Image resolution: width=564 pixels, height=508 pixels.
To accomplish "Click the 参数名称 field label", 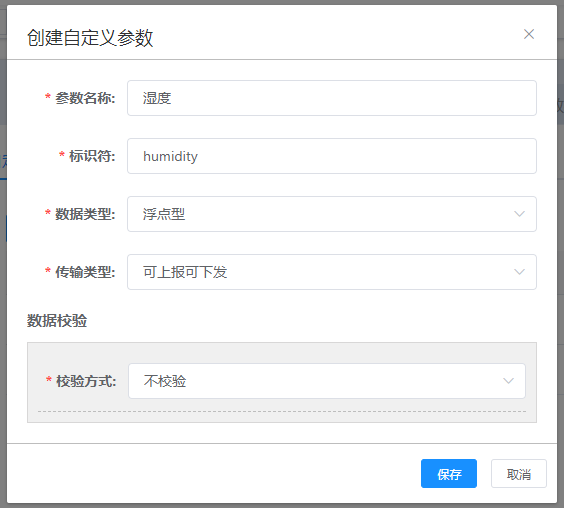I will coord(85,98).
